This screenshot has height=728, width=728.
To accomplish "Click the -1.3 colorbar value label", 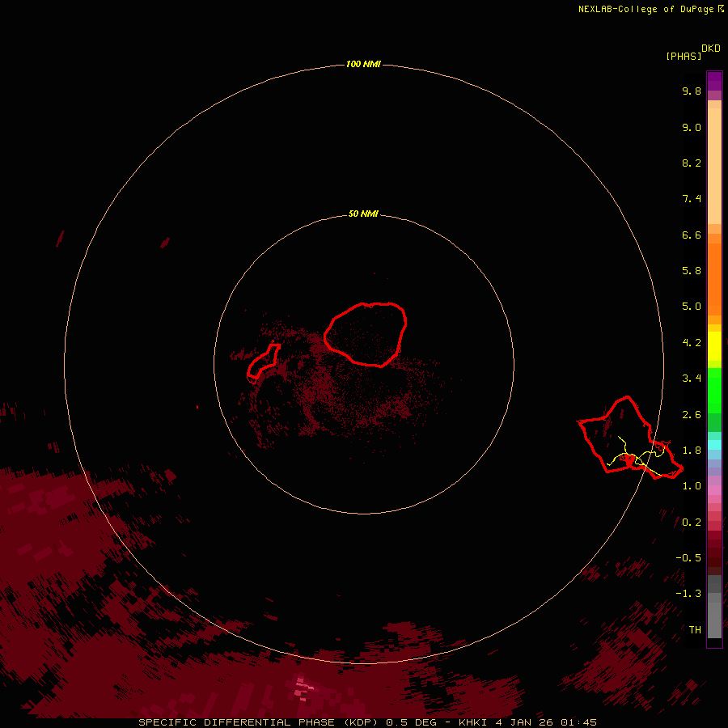I will pos(688,594).
